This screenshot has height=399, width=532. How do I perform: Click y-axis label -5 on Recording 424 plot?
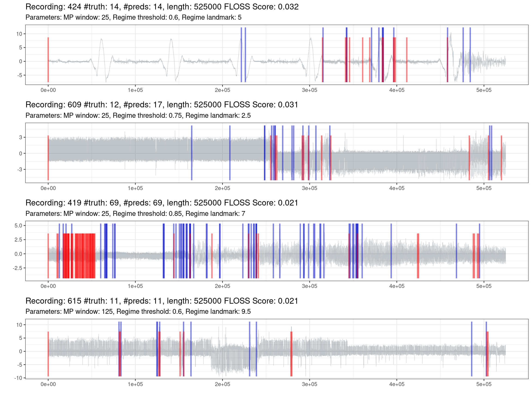[20, 75]
